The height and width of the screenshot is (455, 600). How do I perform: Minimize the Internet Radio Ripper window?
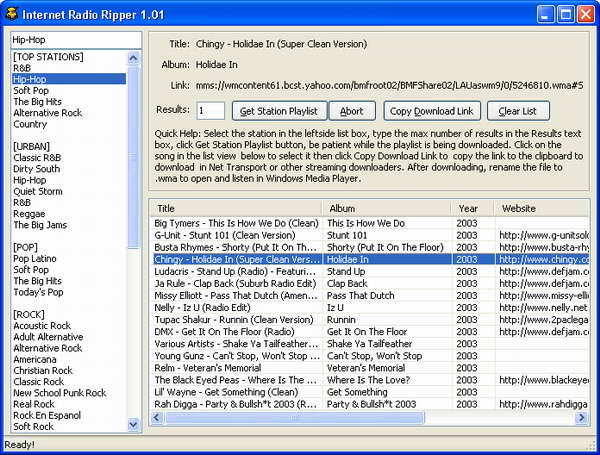545,15
